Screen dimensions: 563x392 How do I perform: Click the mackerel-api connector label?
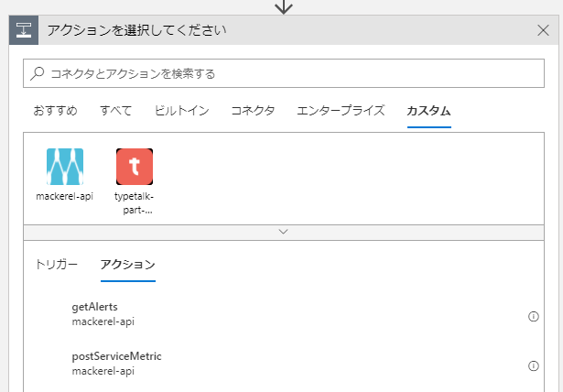tap(65, 196)
